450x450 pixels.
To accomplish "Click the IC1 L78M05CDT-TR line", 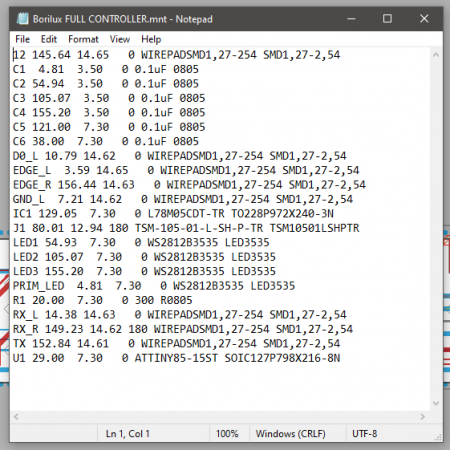I will (x=173, y=214).
